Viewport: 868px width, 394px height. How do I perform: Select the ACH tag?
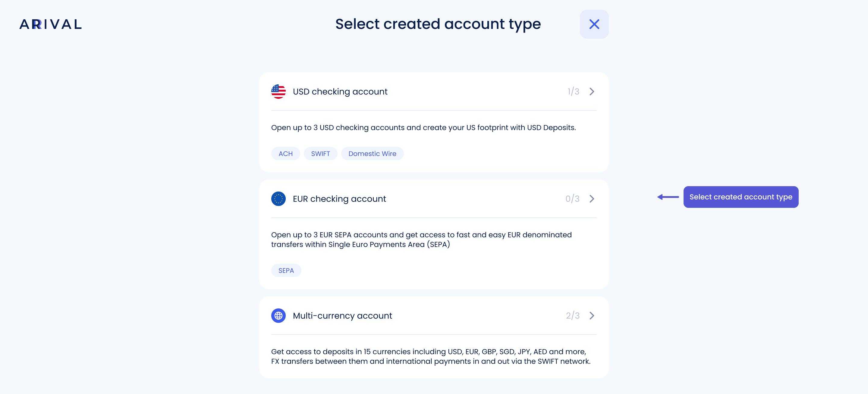285,154
